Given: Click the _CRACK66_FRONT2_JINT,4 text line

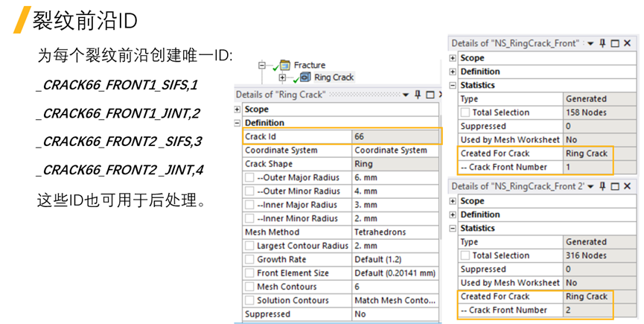Looking at the screenshot, I should [120, 170].
